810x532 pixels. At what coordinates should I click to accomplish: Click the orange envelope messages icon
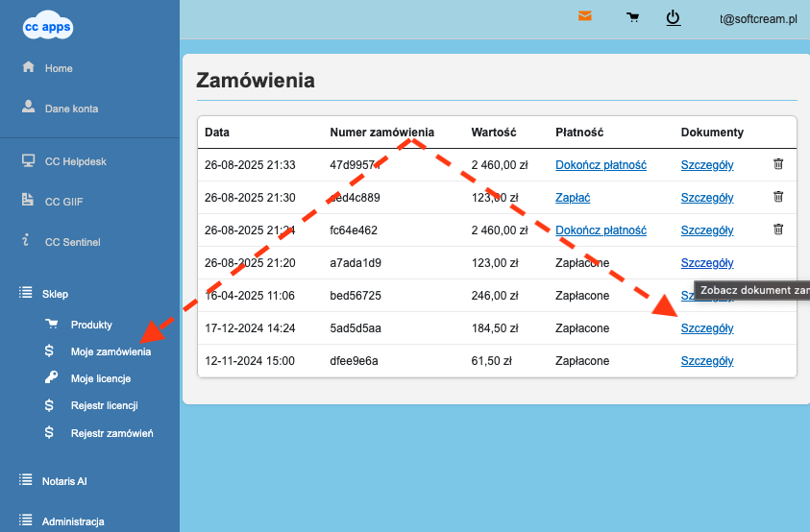click(584, 16)
